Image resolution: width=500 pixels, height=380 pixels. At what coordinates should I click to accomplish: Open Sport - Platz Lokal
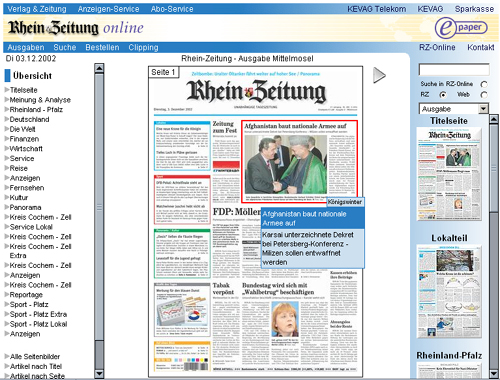38,324
